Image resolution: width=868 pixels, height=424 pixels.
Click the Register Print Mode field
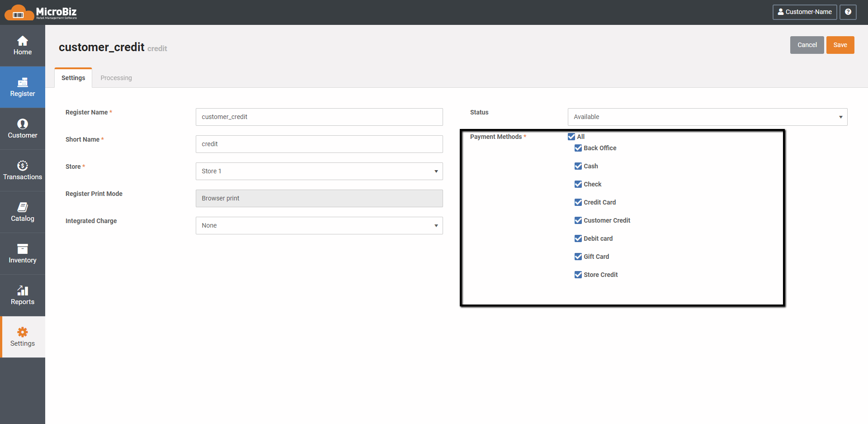(x=319, y=198)
